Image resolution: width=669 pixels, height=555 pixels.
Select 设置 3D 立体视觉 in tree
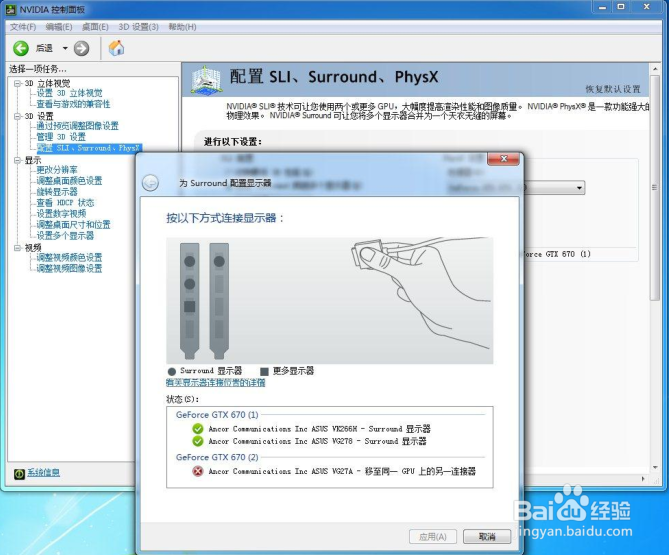[70, 93]
